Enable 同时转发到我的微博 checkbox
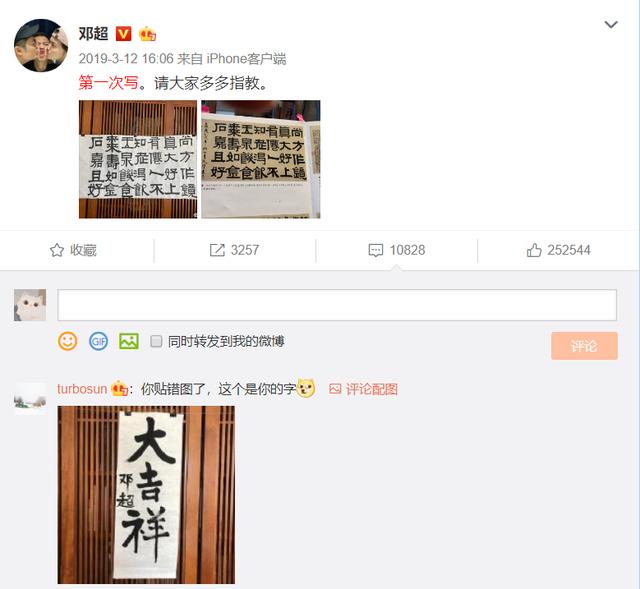Screen dimensions: 640x589 [156, 341]
